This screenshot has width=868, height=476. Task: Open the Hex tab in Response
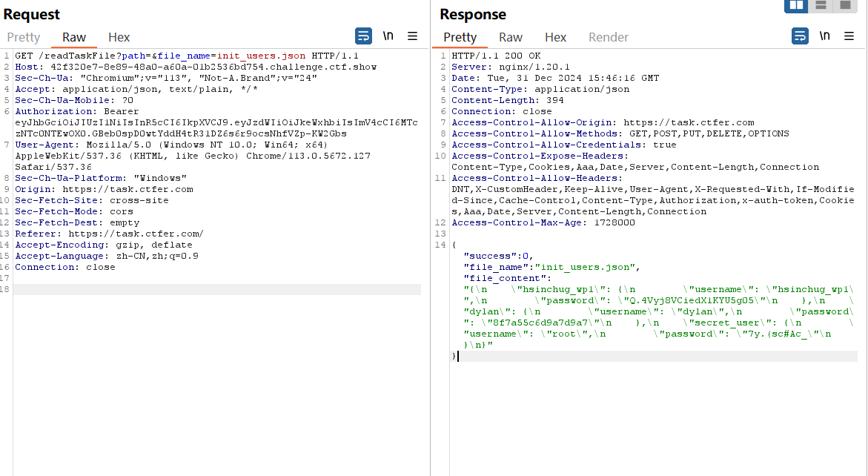555,37
